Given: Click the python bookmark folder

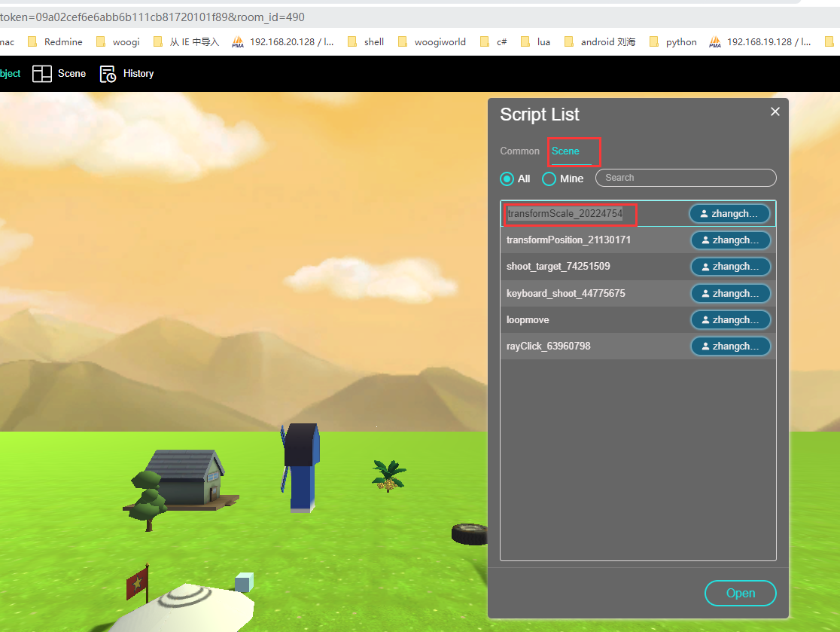Looking at the screenshot, I should pos(674,42).
